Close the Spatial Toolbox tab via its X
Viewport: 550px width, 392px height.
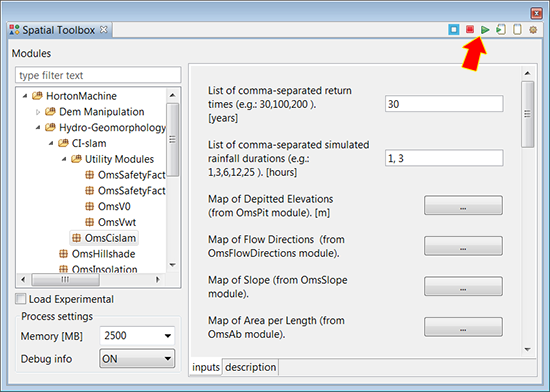pyautogui.click(x=103, y=29)
